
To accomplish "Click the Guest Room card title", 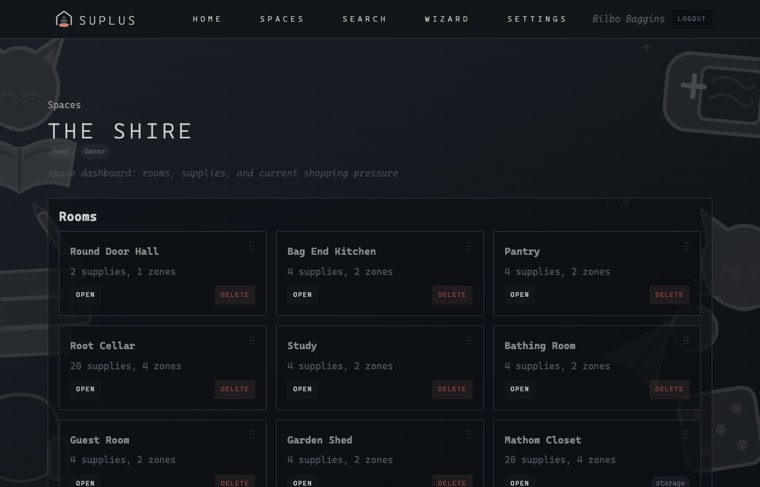I will (99, 440).
